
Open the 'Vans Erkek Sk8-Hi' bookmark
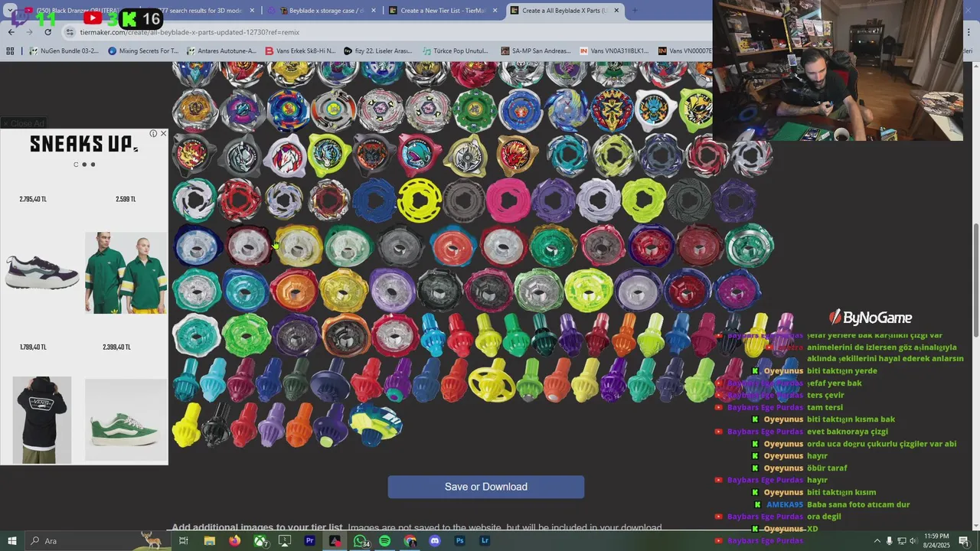300,51
